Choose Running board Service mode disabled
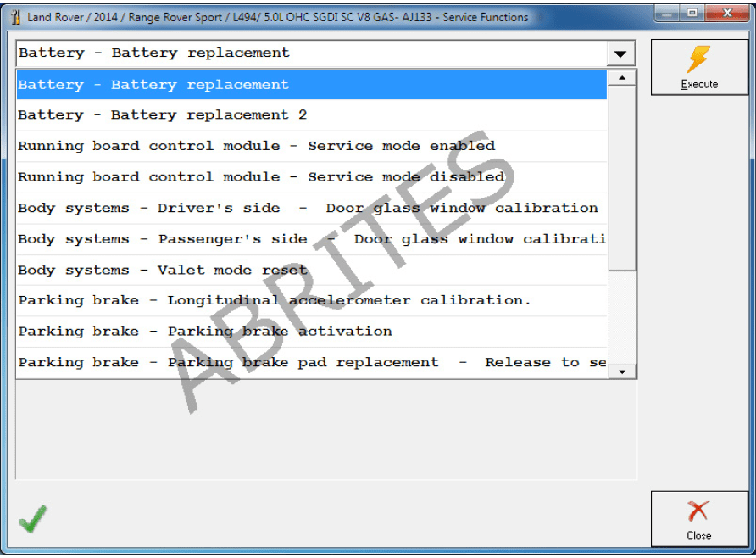This screenshot has width=756, height=558. coord(310,177)
